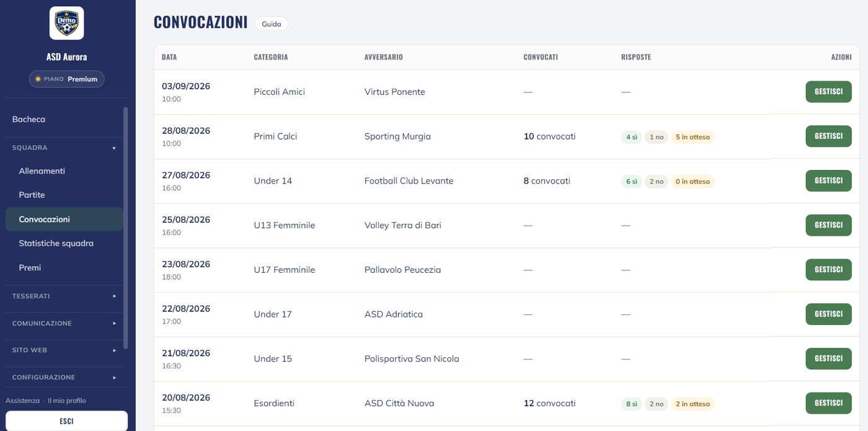Expand the Sito Web section

tap(64, 350)
